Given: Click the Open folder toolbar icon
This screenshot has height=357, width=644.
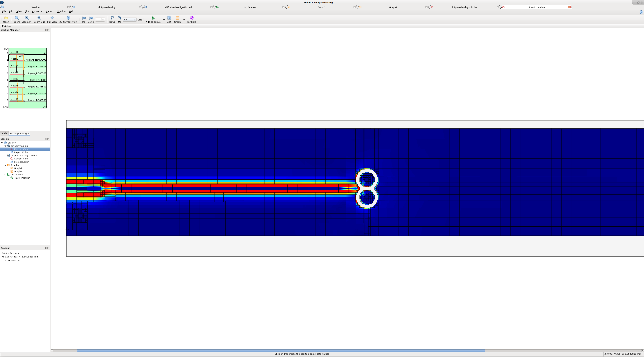Looking at the screenshot, I should pyautogui.click(x=6, y=18).
